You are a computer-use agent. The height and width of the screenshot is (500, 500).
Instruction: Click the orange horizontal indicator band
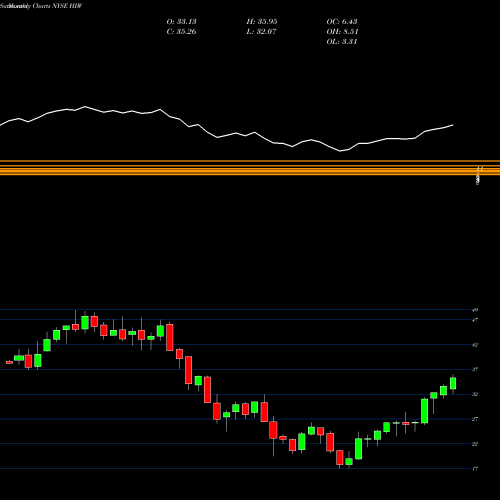250,168
